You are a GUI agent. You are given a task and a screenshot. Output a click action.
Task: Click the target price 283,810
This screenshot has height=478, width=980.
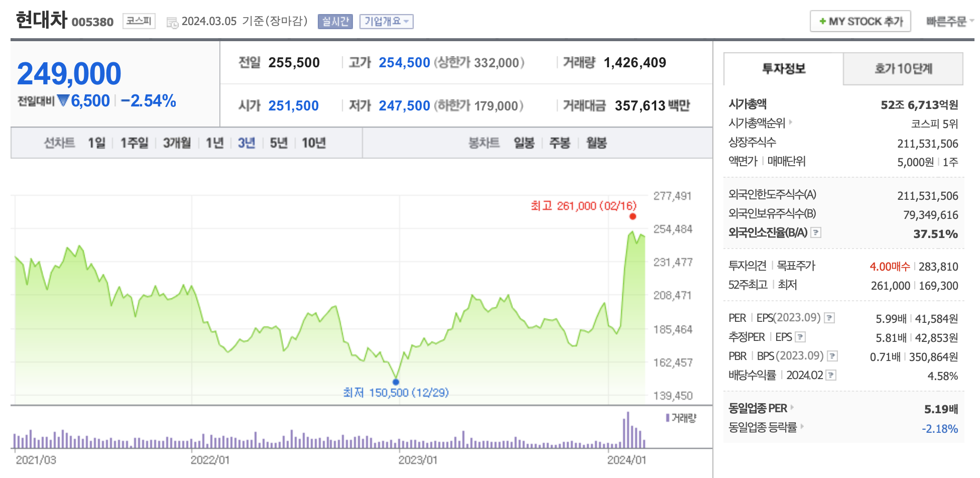938,267
